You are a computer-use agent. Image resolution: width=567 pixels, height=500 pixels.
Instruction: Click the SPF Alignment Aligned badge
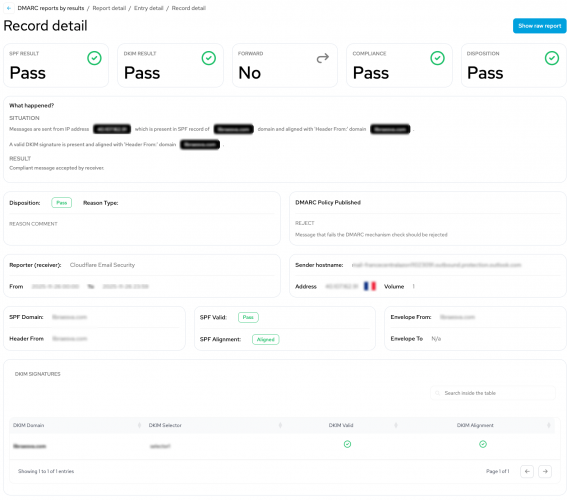tap(265, 339)
